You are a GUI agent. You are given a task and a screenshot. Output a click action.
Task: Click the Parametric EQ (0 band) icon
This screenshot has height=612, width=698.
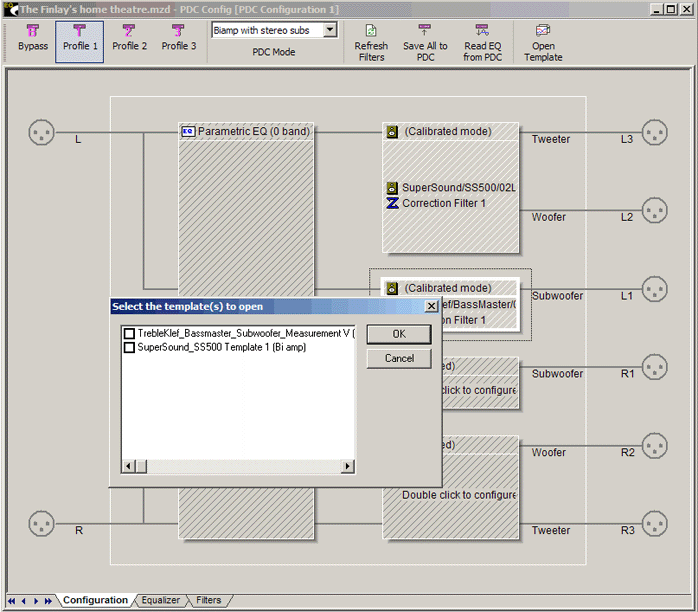188,131
